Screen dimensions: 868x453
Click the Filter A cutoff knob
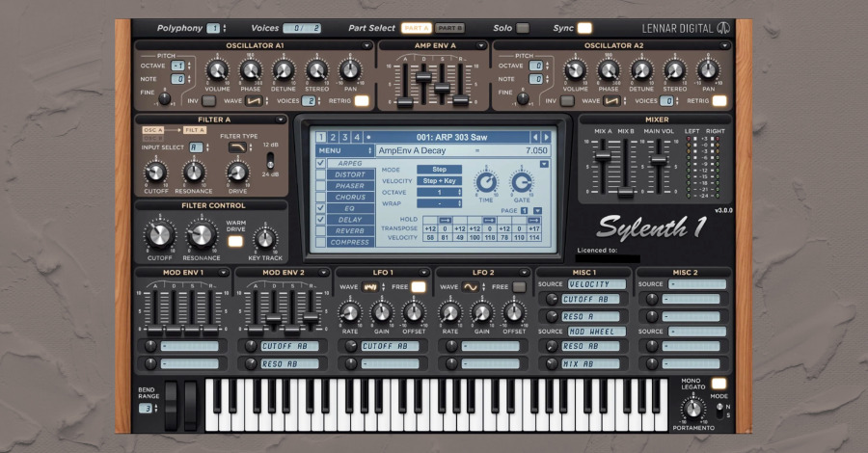coord(154,173)
